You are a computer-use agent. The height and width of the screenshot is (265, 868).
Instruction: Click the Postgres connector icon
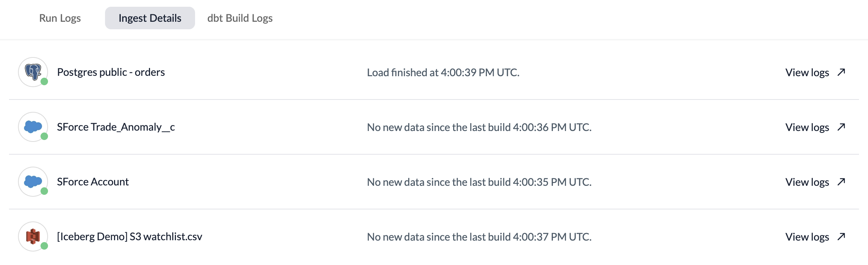(33, 71)
